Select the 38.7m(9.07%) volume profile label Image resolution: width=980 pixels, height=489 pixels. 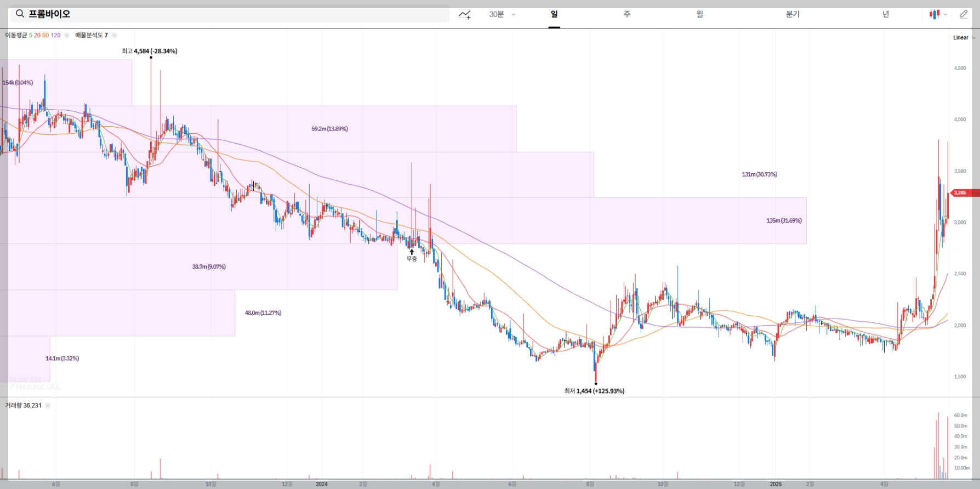[209, 267]
